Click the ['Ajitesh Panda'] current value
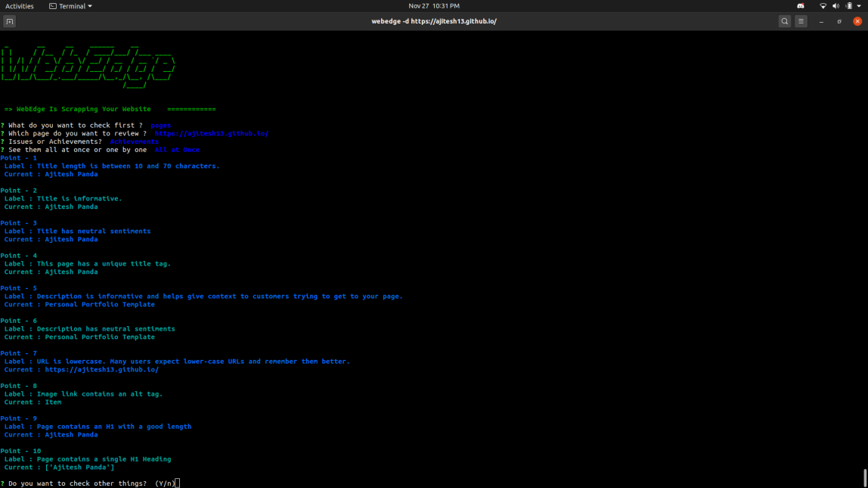The width and height of the screenshot is (868, 488). [79, 468]
